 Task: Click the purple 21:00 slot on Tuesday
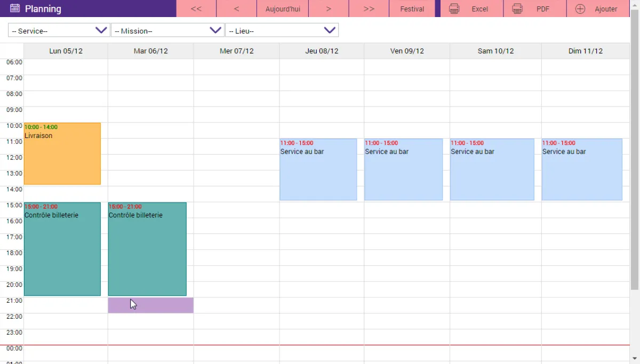point(151,305)
